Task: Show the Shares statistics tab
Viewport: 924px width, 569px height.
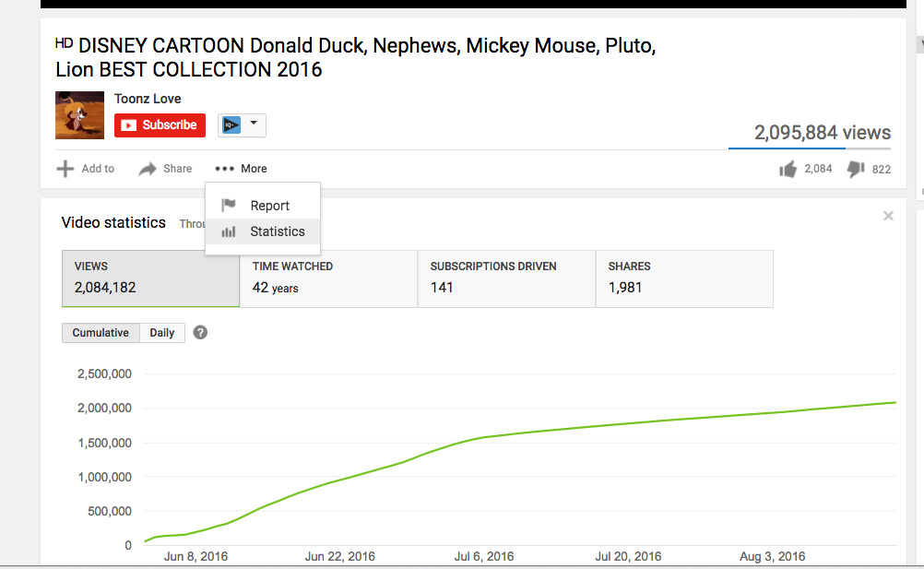Action: (684, 278)
